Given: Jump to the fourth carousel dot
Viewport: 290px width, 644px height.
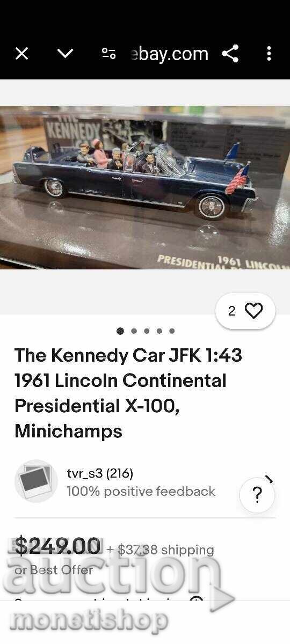Looking at the screenshot, I should tap(160, 331).
